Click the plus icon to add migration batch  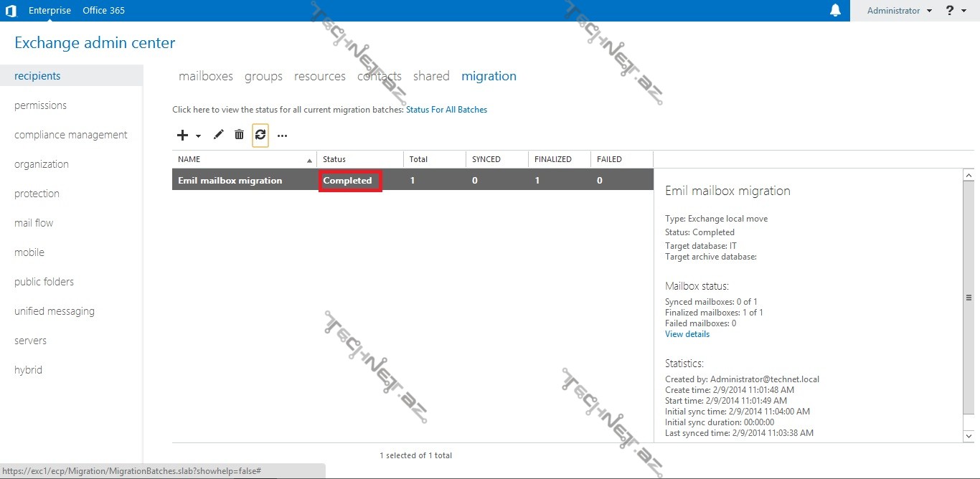click(182, 135)
